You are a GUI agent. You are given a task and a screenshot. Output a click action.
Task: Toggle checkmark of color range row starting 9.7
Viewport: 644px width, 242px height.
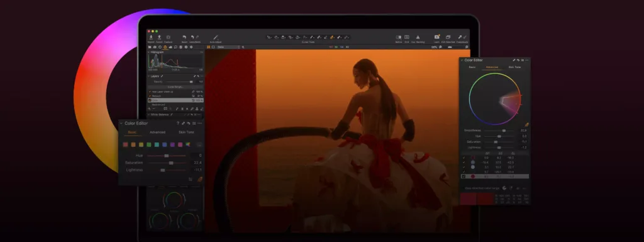pos(464,171)
